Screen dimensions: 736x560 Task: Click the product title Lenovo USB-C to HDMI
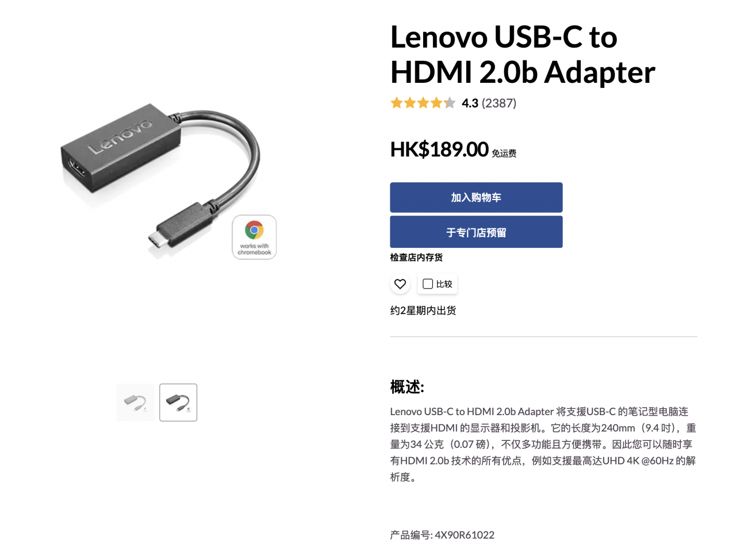(523, 55)
